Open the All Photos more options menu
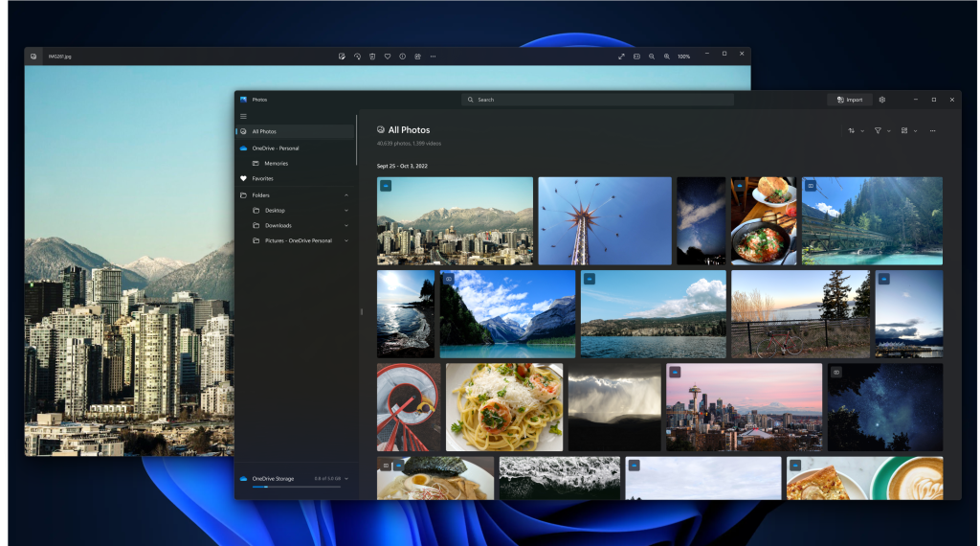Viewport: 980px width, 546px height. pos(932,130)
